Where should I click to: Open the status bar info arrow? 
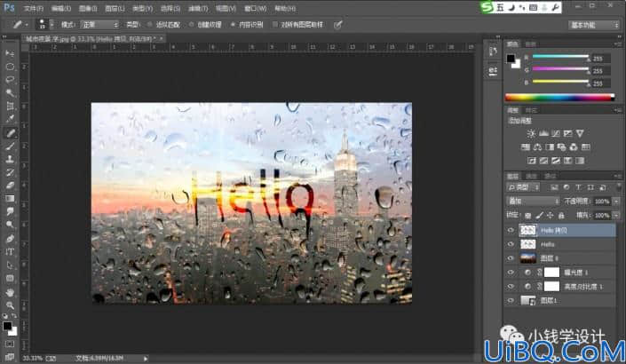point(146,359)
